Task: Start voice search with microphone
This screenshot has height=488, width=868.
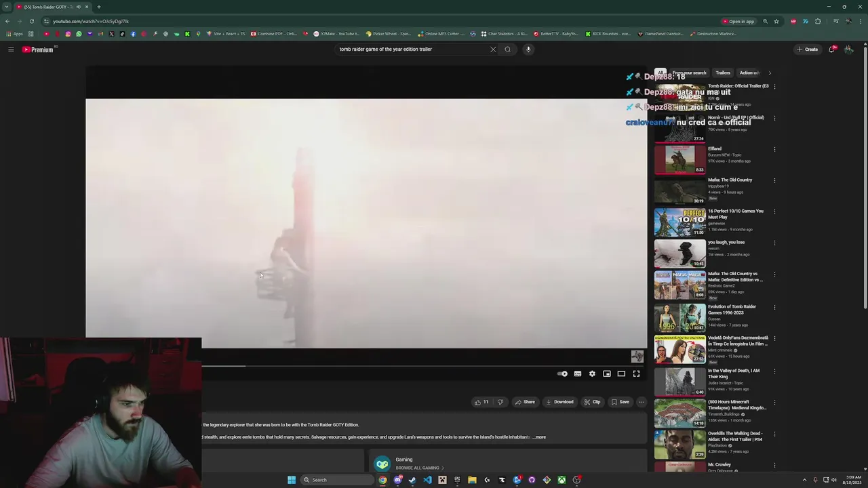Action: [528, 49]
